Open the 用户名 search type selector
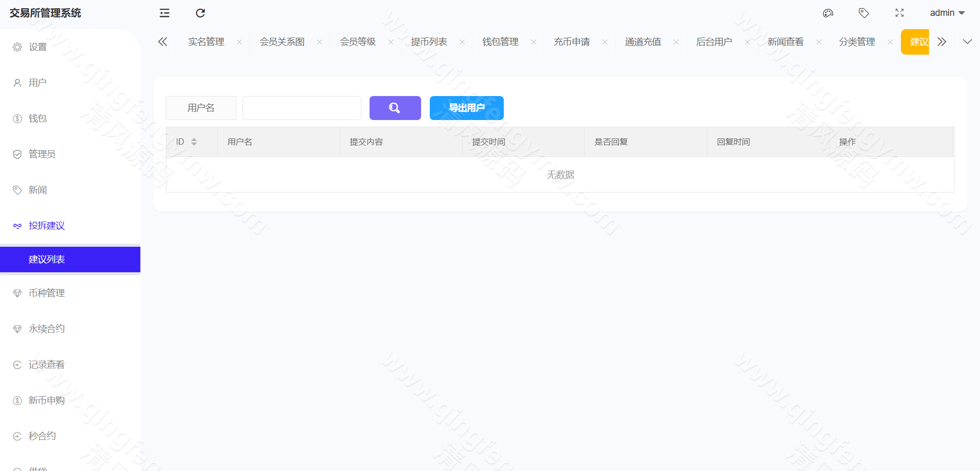Screen dimensions: 980x471 pos(201,108)
